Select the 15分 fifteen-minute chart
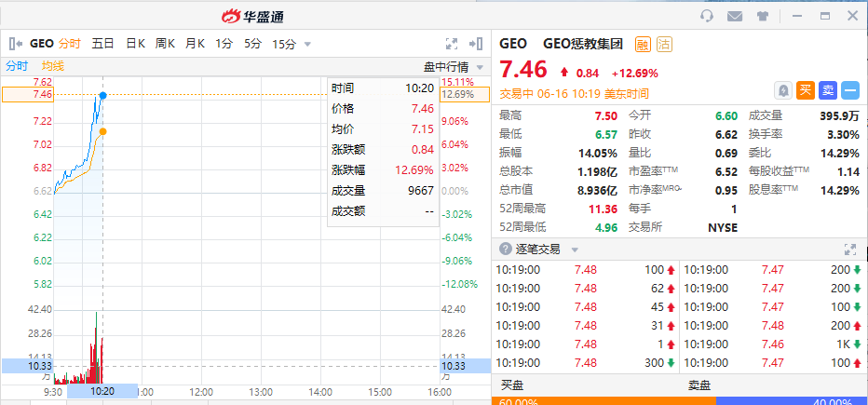This screenshot has width=868, height=405. (284, 44)
